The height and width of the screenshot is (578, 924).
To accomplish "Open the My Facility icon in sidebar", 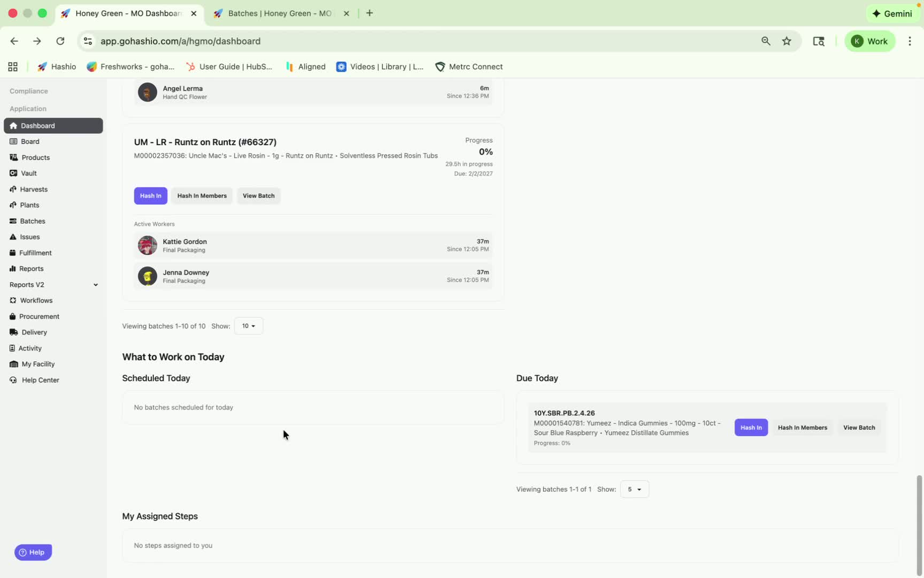I will click(x=14, y=364).
